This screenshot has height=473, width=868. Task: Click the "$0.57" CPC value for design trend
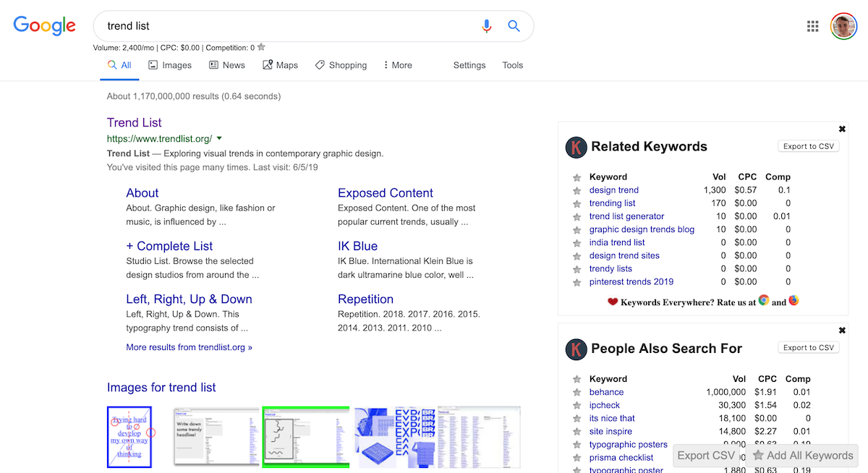[746, 190]
